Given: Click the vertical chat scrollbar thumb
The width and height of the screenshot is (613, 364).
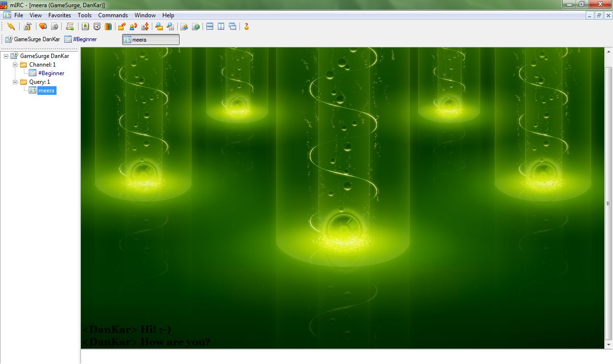Looking at the screenshot, I should pos(609,204).
